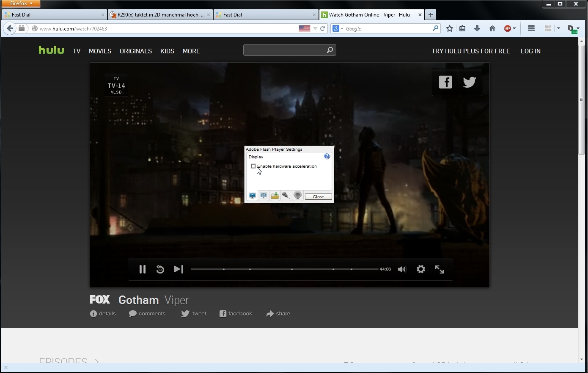Tweet this episode via tweet link

[194, 314]
